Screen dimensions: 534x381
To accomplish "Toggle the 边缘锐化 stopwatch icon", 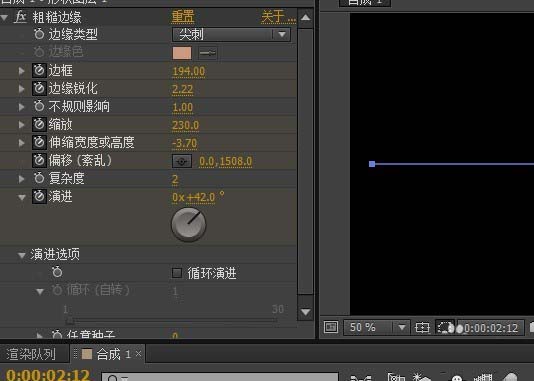I will (x=39, y=88).
